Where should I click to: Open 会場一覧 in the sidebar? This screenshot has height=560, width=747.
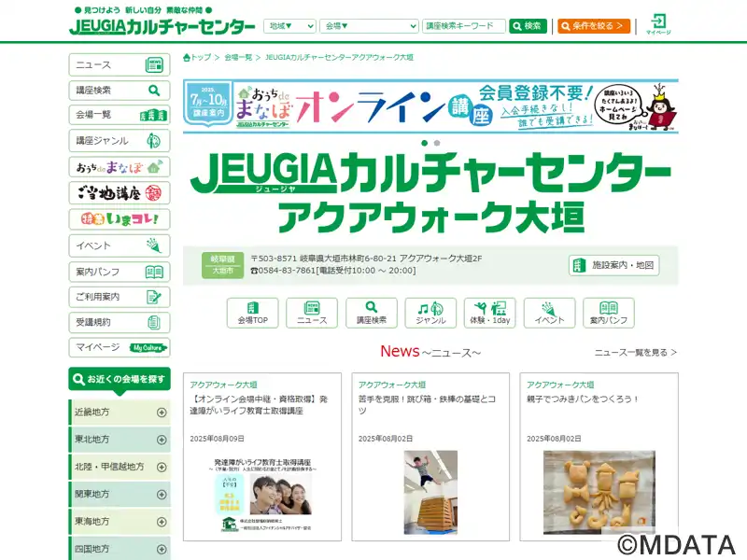[120, 115]
